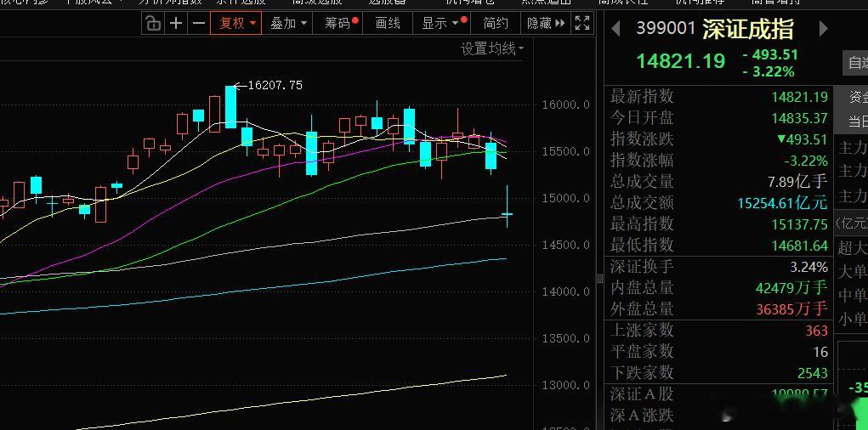This screenshot has height=430, width=868.
Task: Click the index name 深证成指
Action: [x=748, y=30]
